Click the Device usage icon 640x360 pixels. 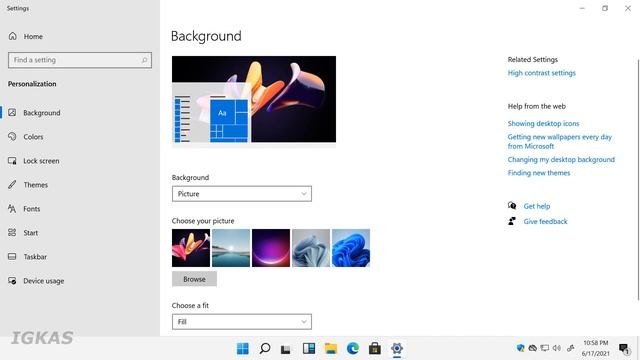pyautogui.click(x=12, y=281)
